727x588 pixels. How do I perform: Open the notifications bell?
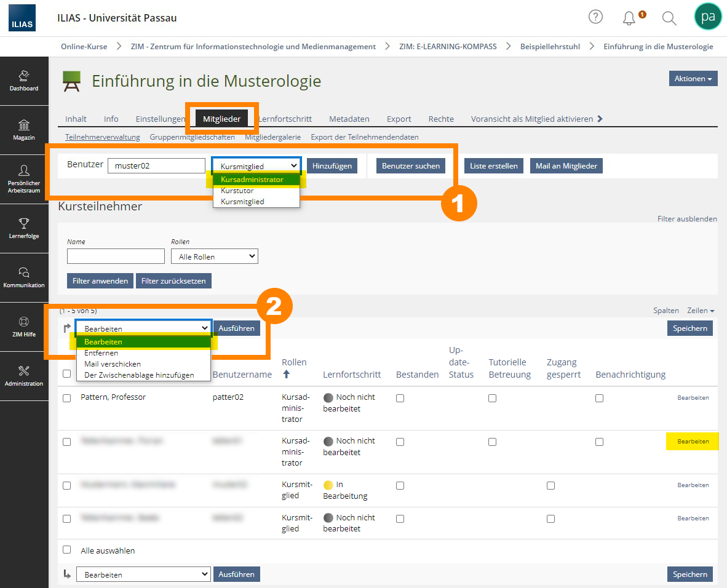pos(629,18)
